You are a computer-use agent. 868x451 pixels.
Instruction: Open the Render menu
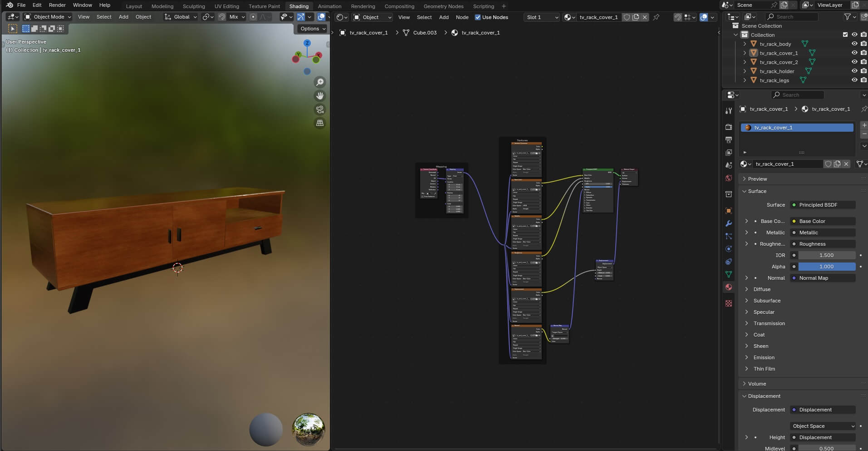tap(57, 5)
